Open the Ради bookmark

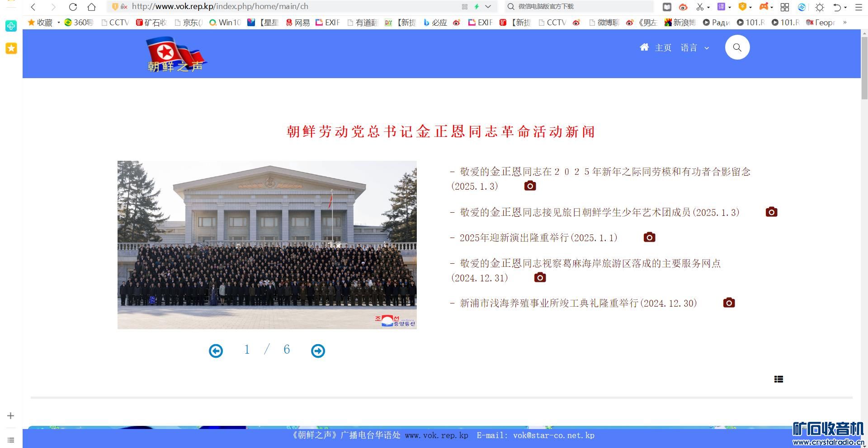(x=716, y=23)
